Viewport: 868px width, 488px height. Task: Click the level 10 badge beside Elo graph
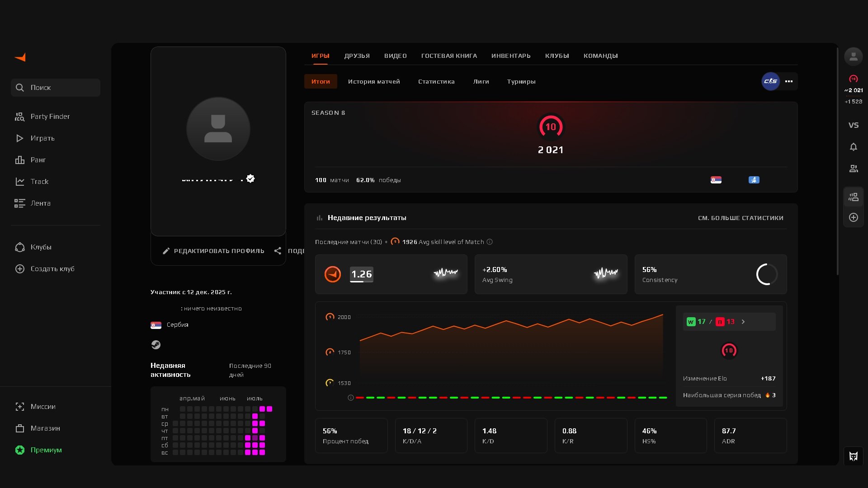coord(729,351)
